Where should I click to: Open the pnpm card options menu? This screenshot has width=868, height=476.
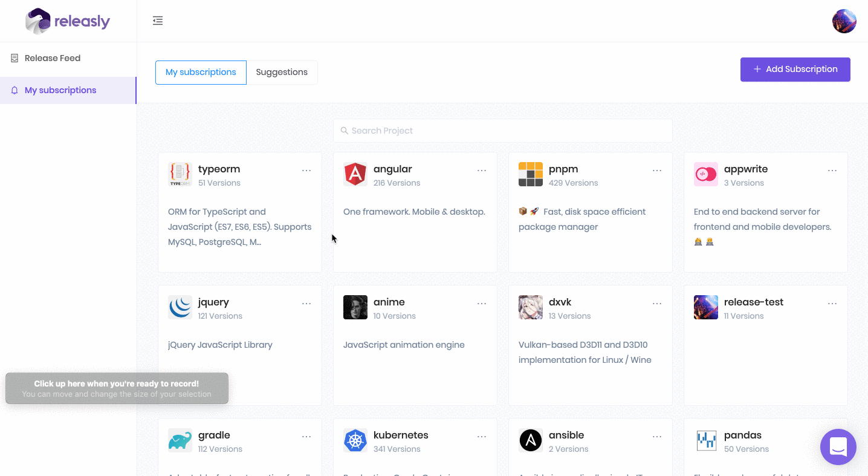pos(657,171)
